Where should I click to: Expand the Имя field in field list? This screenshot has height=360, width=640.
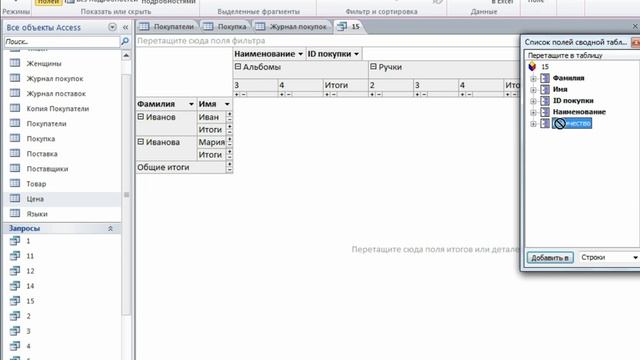533,90
